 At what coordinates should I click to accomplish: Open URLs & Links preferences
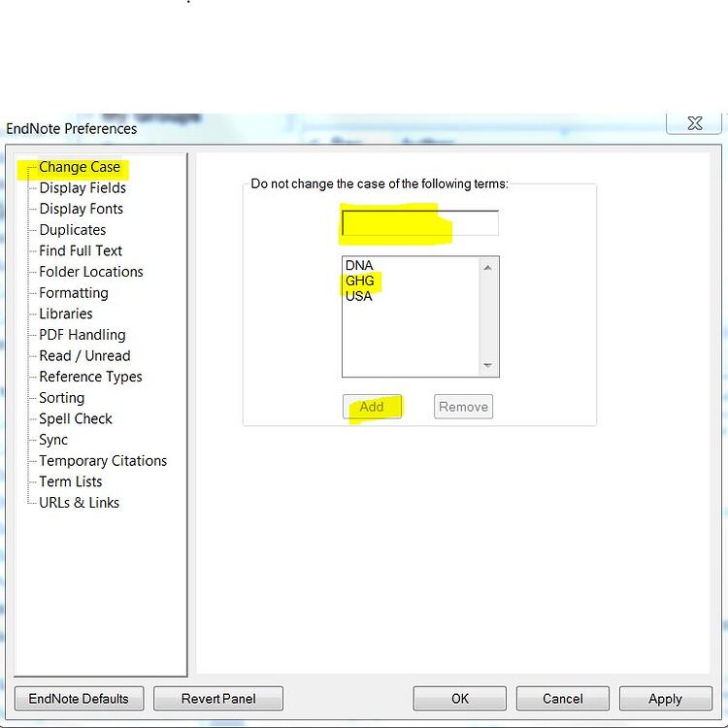click(80, 503)
